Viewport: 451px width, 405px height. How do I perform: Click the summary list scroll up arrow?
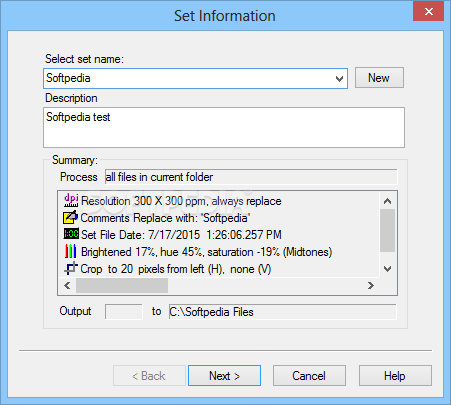tap(387, 201)
